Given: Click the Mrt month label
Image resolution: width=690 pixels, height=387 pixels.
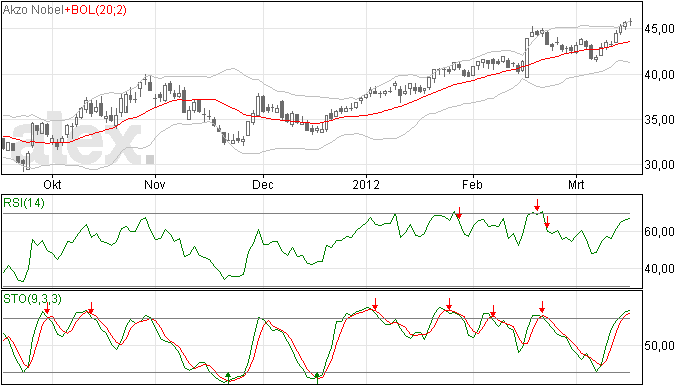Looking at the screenshot, I should (x=576, y=184).
